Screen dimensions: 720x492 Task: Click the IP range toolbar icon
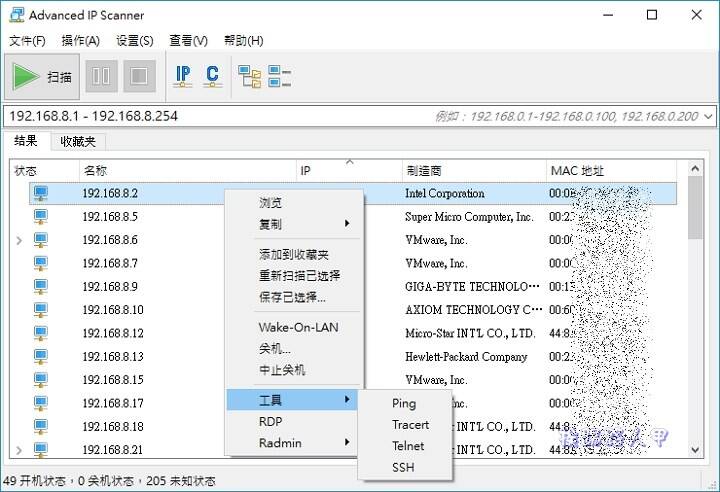(183, 76)
